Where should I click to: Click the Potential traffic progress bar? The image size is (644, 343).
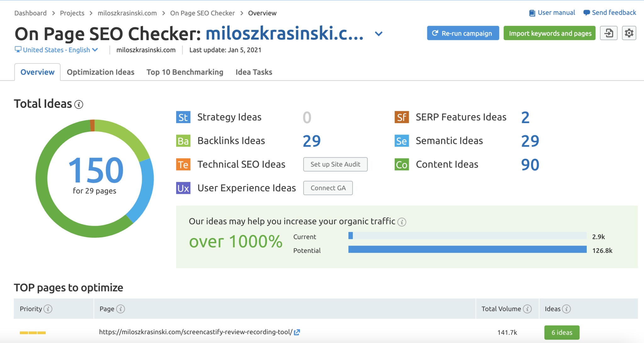coord(467,249)
